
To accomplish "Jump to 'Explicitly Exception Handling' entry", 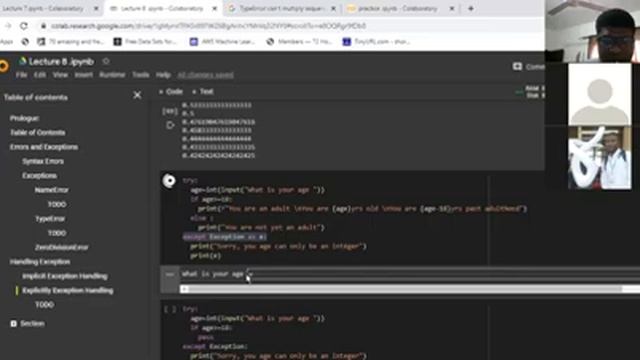I will click(68, 291).
